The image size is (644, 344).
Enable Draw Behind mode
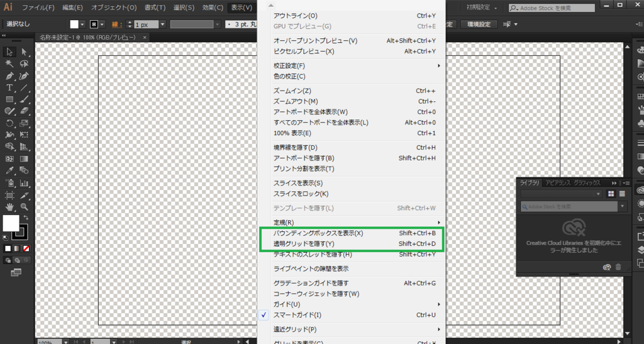17,260
